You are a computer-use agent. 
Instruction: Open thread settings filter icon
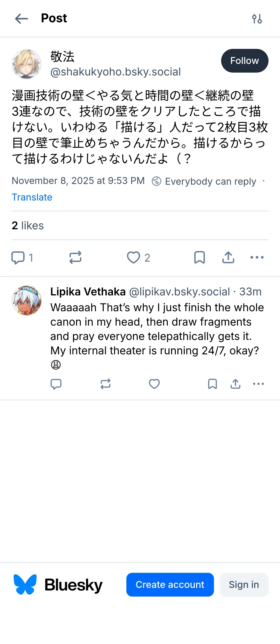tap(257, 19)
